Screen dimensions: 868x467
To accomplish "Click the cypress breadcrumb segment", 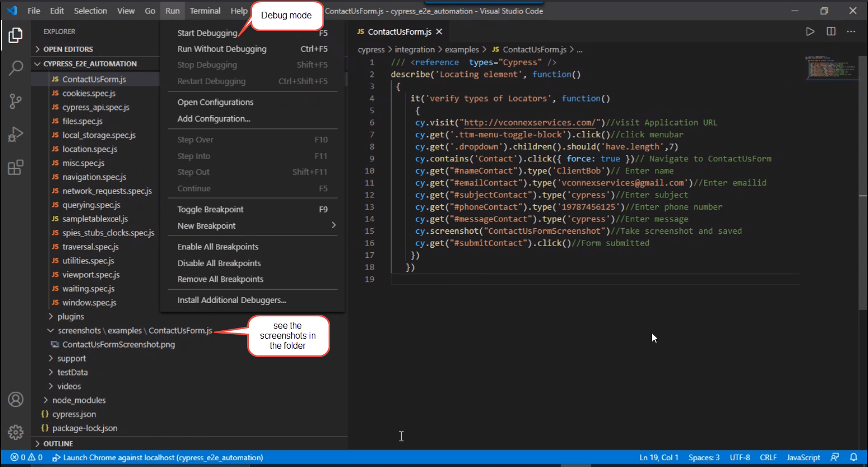I will point(371,50).
